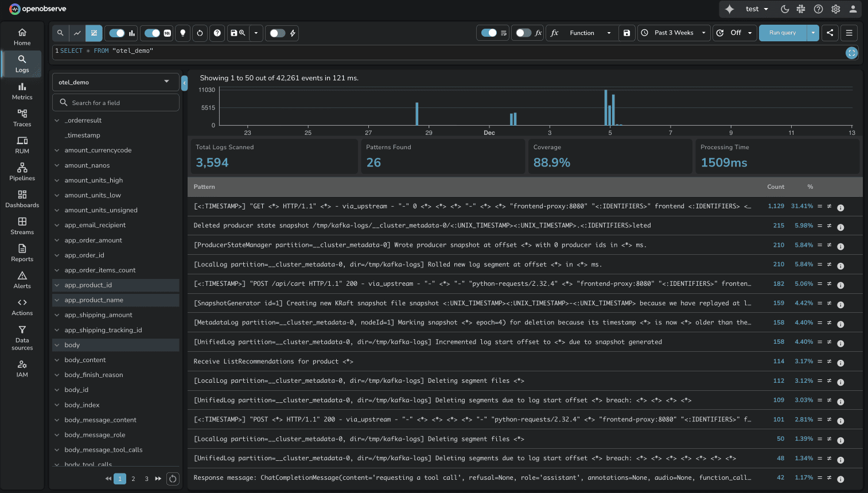Expand the body field in field list
This screenshot has height=493, width=868.
point(57,344)
